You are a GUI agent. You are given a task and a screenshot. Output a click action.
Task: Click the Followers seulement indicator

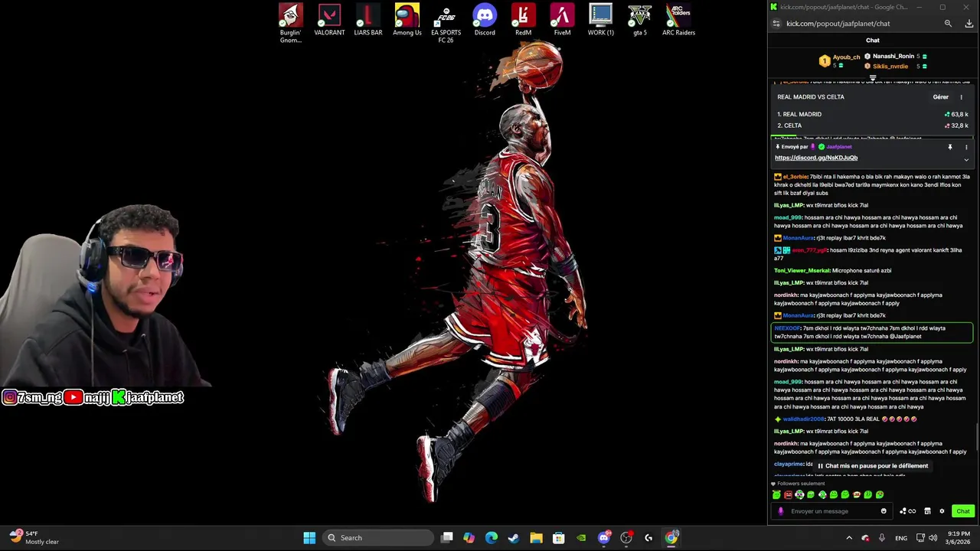799,484
